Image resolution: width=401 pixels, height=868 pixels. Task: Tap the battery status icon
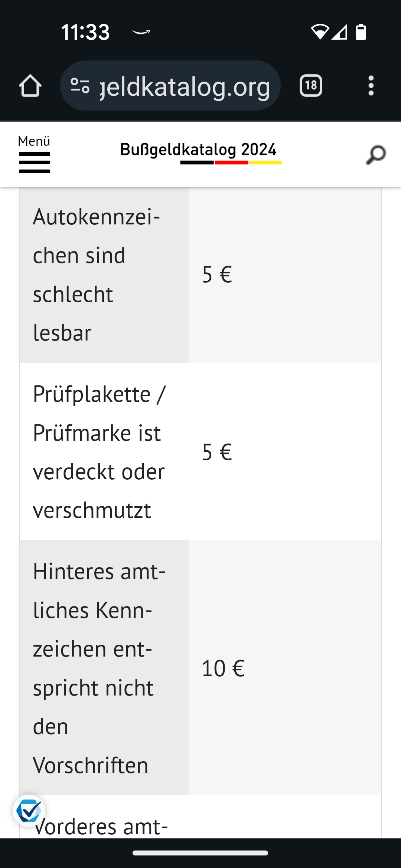(x=361, y=32)
